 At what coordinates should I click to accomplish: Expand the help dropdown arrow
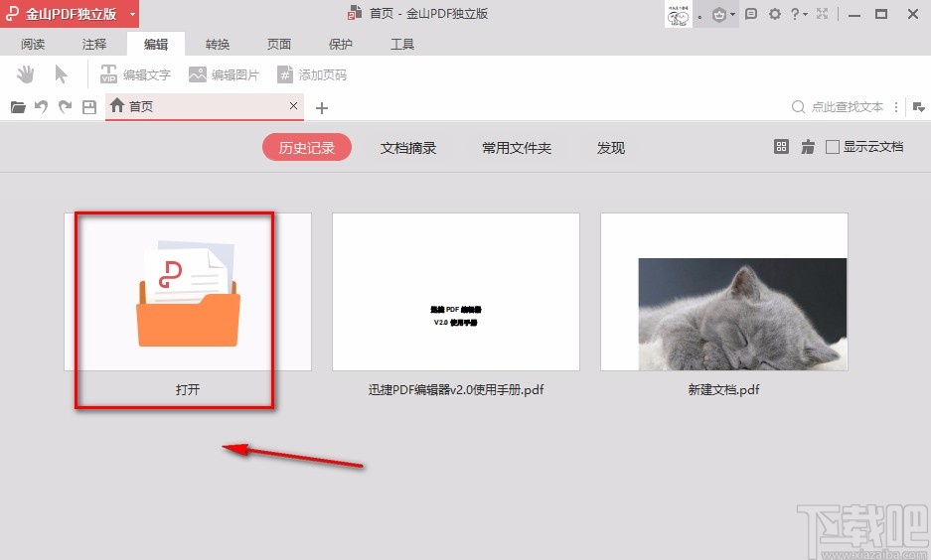pyautogui.click(x=806, y=15)
